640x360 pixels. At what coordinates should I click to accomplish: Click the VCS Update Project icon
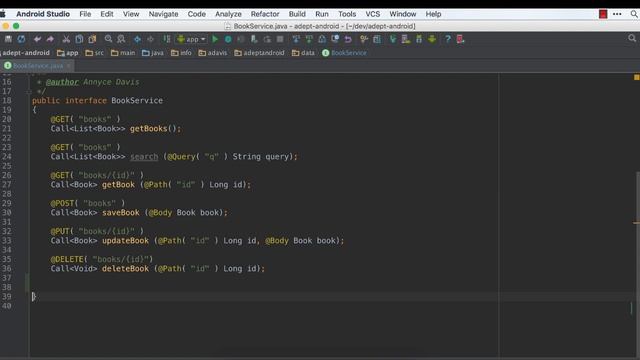(x=296, y=39)
